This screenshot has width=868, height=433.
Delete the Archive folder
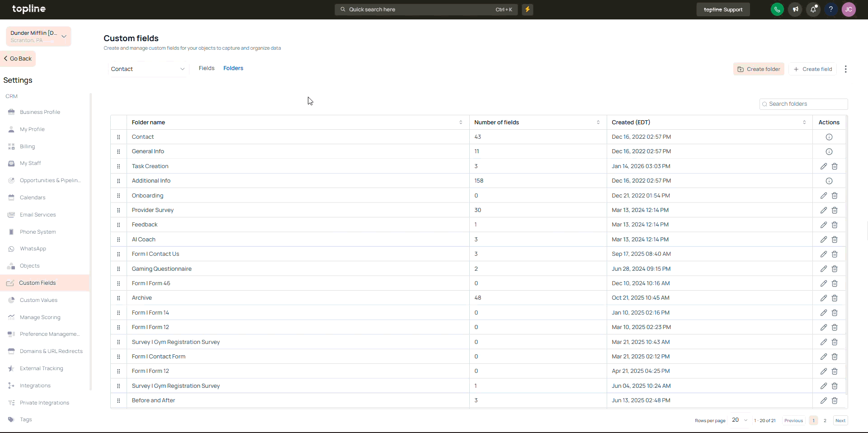[835, 298]
